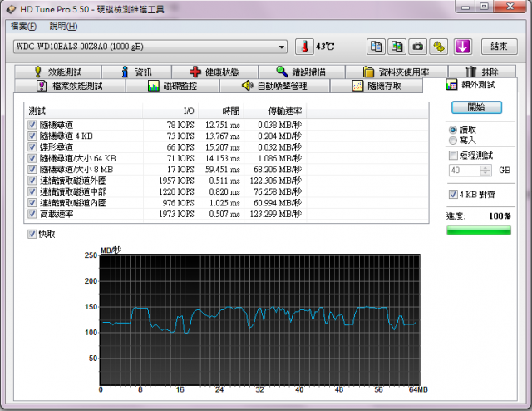The height and width of the screenshot is (411, 532).
Task: Sort by the 時間 column header
Action: click(x=221, y=111)
